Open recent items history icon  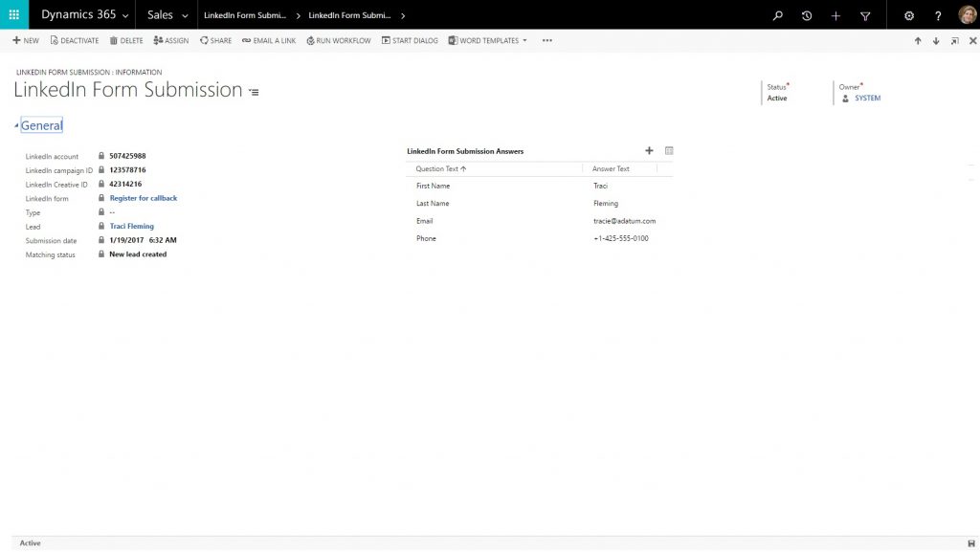coord(807,15)
